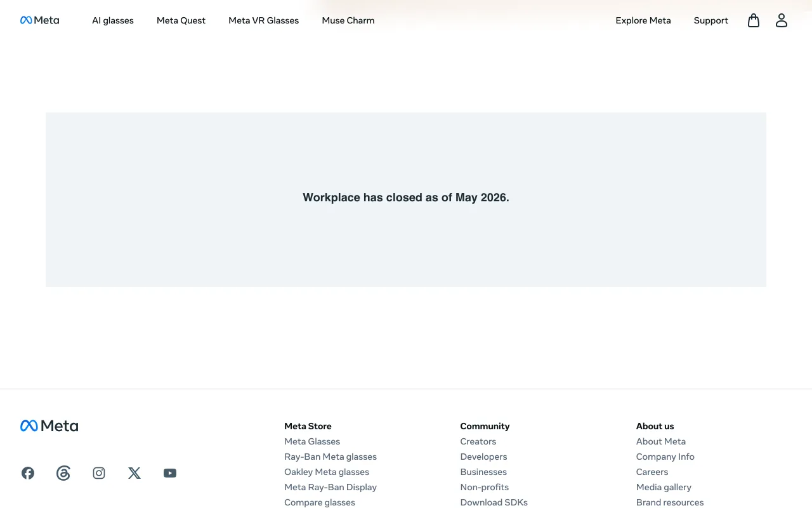Open Oakley Meta glasses link
The image size is (812, 508).
[x=327, y=472]
